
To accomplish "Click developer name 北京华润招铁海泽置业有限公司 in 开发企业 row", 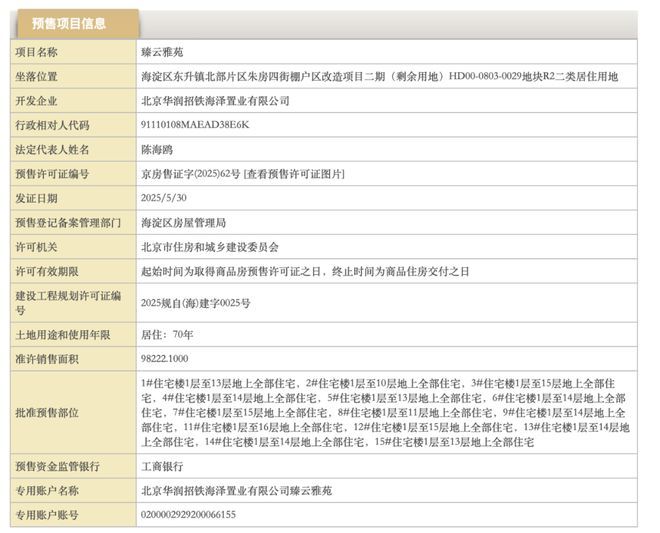I will (x=215, y=101).
